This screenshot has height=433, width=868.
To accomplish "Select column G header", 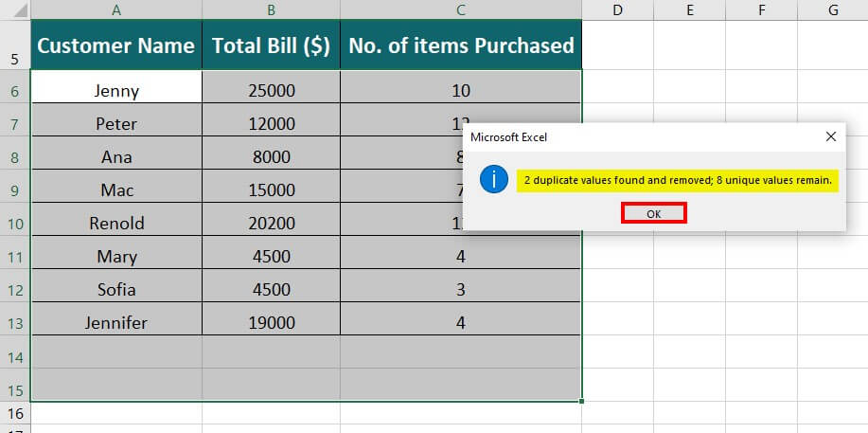I will click(833, 9).
